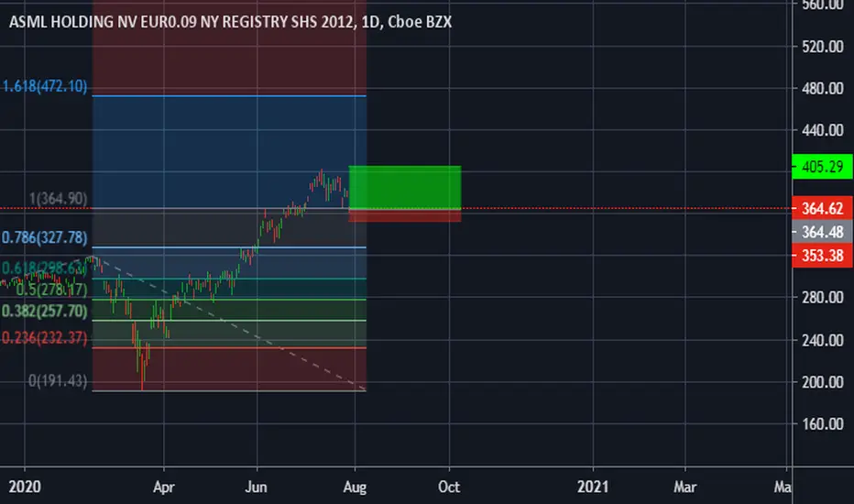854x504 pixels.
Task: Click the Oct label on time axis
Action: click(449, 487)
